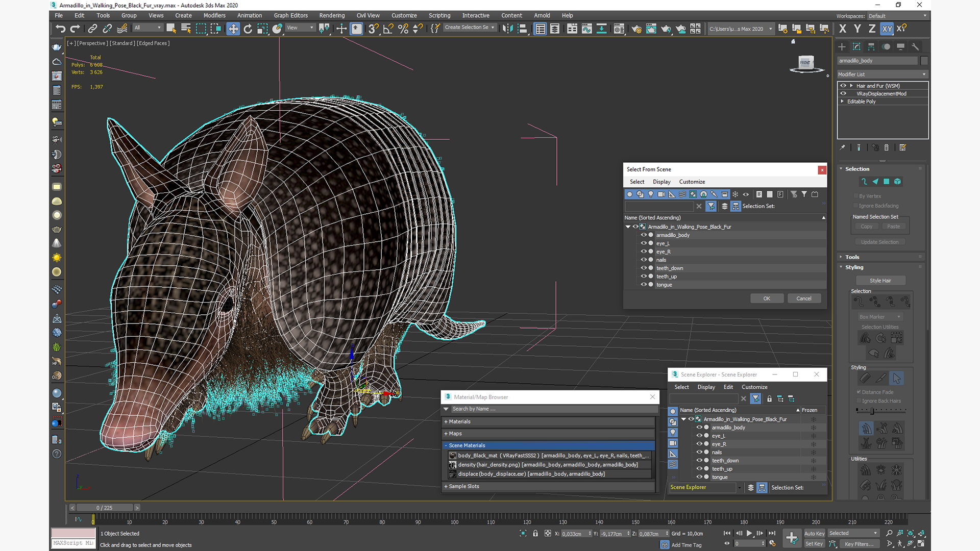Toggle visibility of VRayDisplacementMod modifier
This screenshot has height=551, width=980.
coord(843,93)
